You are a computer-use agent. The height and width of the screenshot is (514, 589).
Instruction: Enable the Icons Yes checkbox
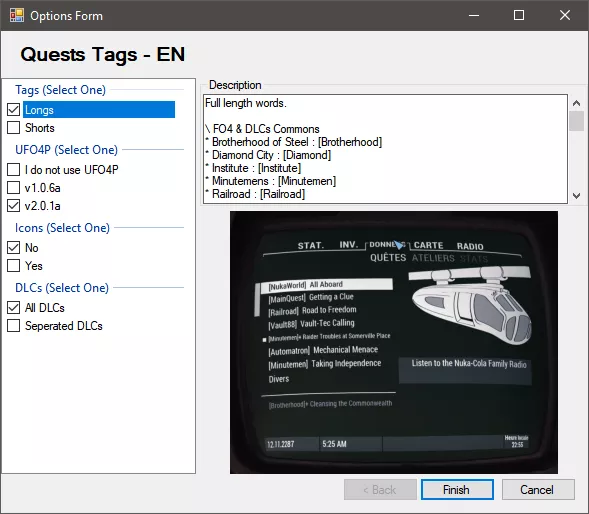[x=14, y=266]
